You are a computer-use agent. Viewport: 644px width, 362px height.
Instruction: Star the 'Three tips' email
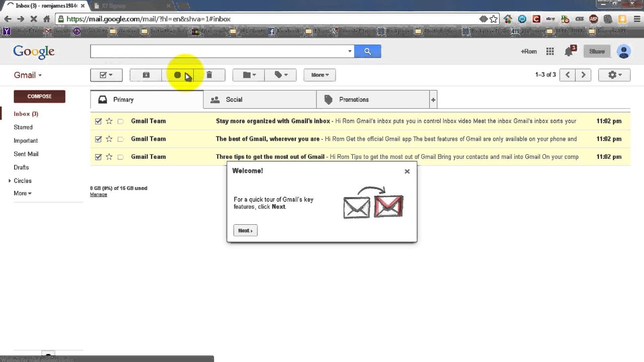(109, 157)
